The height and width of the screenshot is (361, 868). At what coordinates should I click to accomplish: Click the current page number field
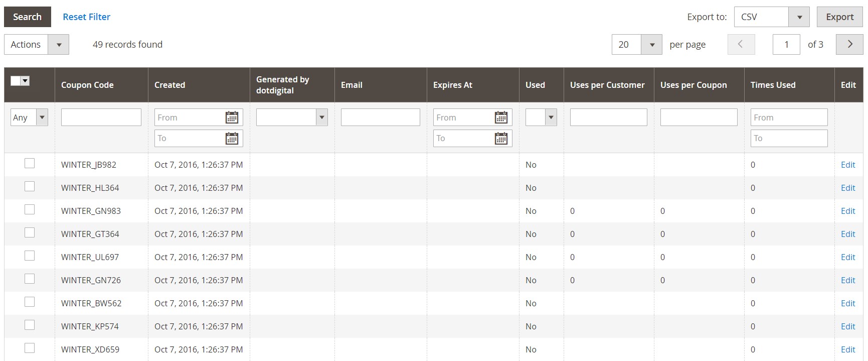pyautogui.click(x=786, y=45)
